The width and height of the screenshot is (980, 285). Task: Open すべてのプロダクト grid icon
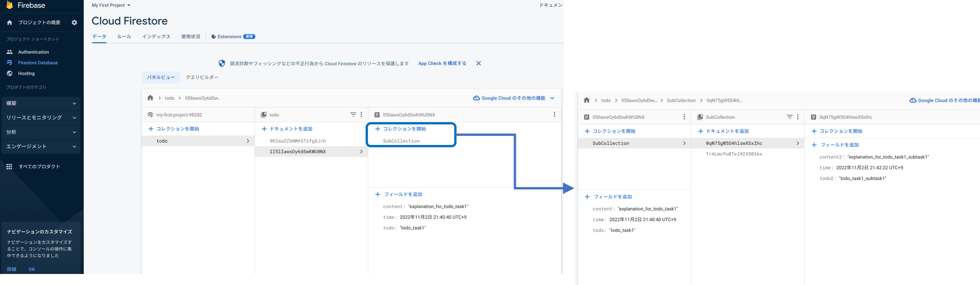[x=10, y=167]
